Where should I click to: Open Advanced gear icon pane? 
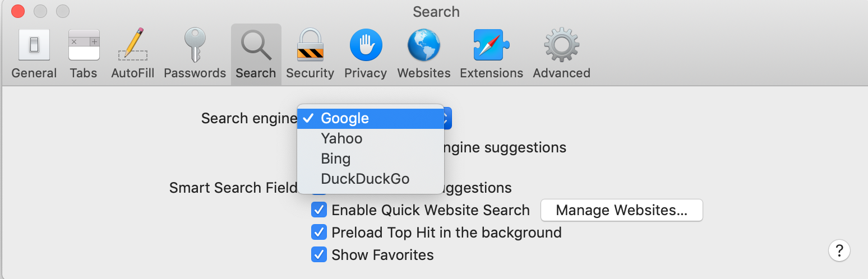coord(561,54)
